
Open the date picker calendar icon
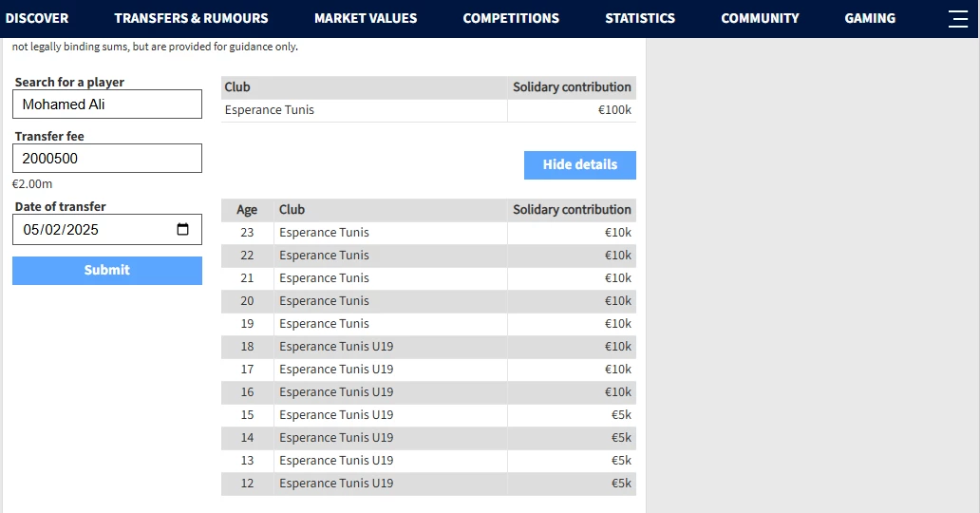(x=183, y=229)
